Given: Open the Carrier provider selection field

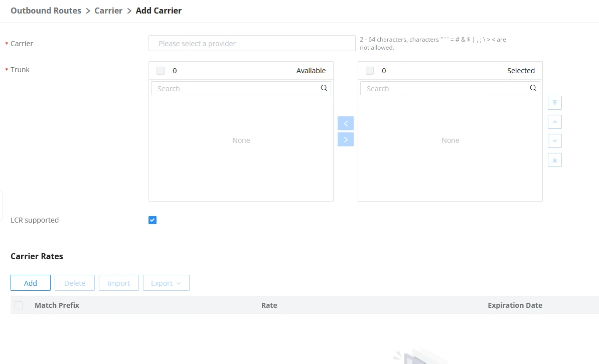Looking at the screenshot, I should pyautogui.click(x=252, y=43).
